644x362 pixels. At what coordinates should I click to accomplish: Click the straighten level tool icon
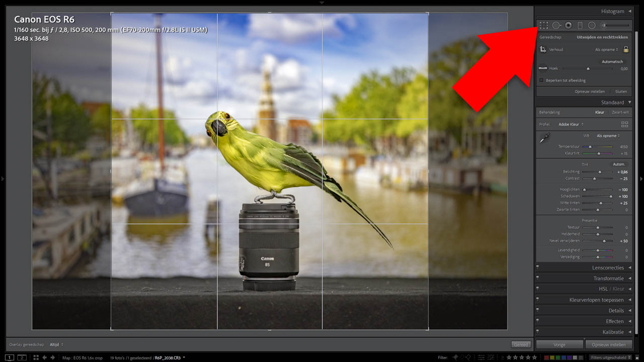point(543,68)
